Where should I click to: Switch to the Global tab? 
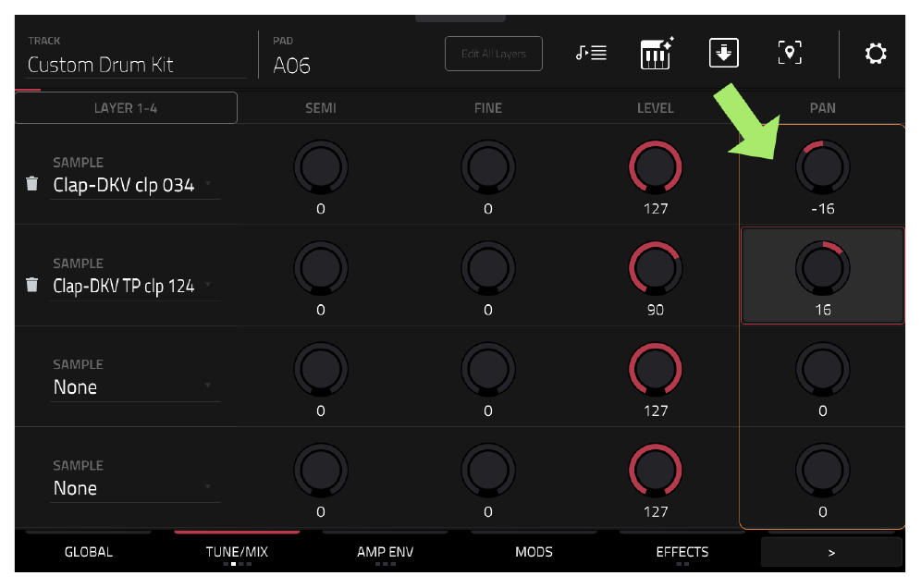89,552
